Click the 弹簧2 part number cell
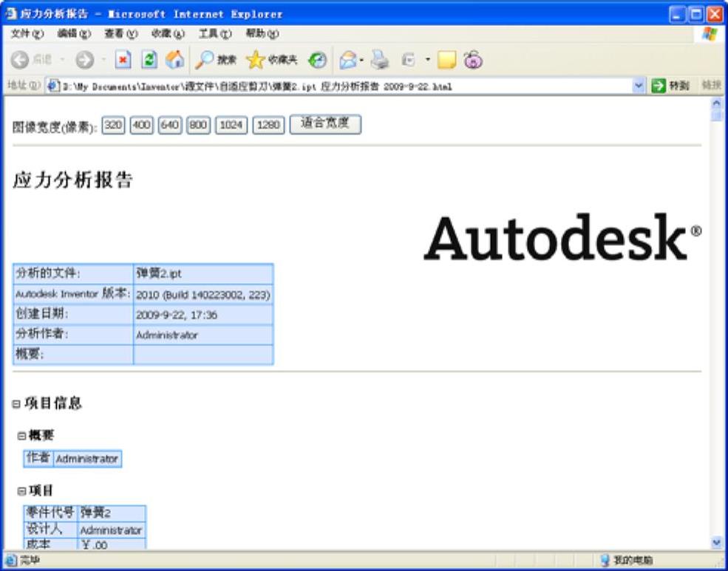 click(x=112, y=513)
